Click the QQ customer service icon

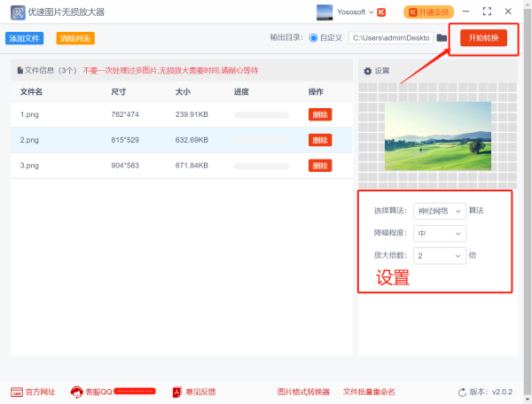coord(77,392)
